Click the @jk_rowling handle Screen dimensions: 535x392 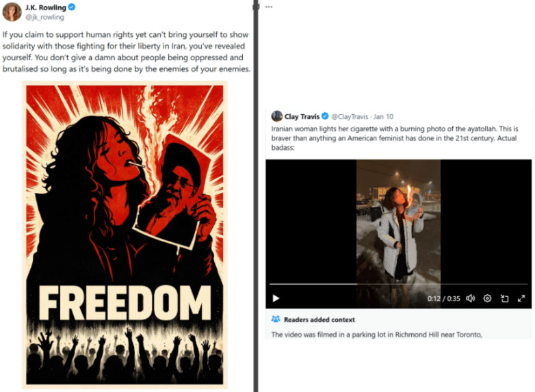[x=44, y=17]
